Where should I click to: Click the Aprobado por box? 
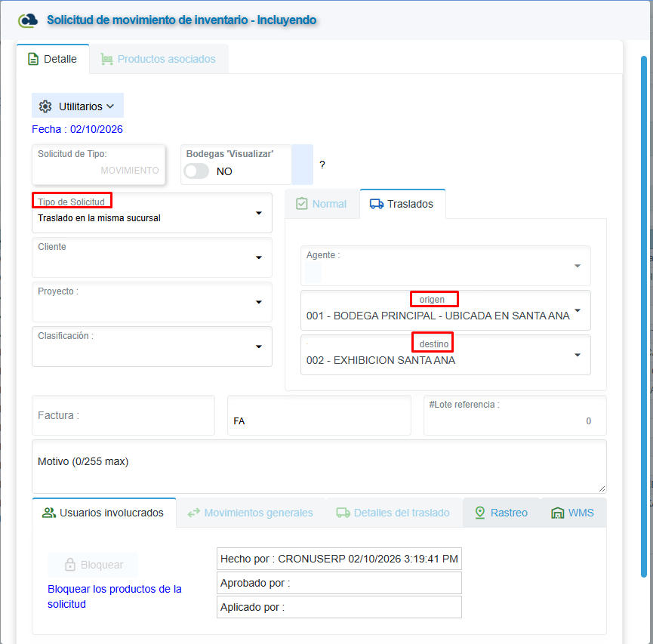(340, 583)
